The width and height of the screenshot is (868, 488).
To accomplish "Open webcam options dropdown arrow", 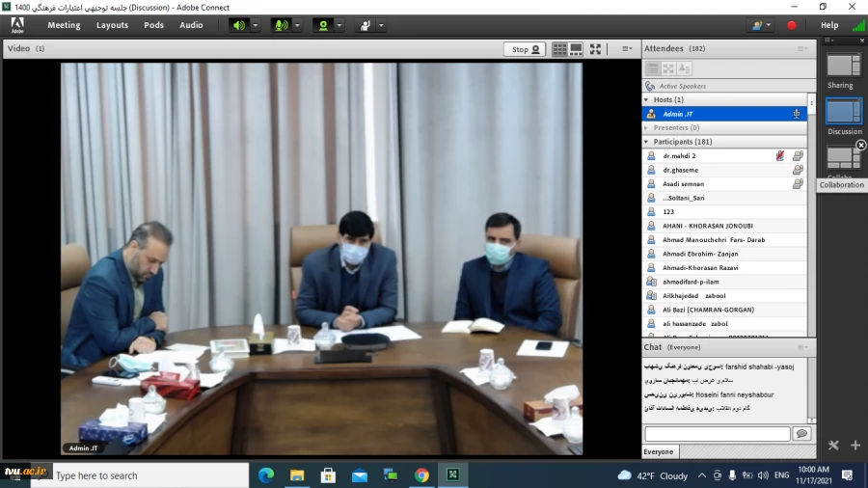I will [339, 25].
